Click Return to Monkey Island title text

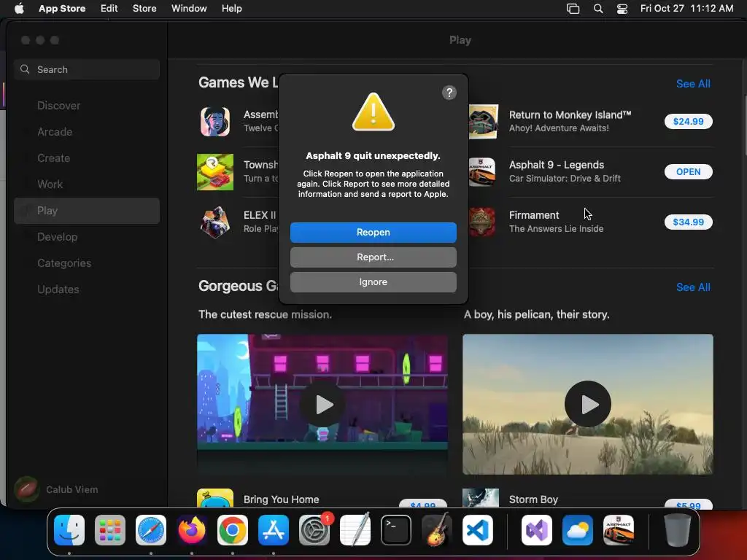[570, 114]
